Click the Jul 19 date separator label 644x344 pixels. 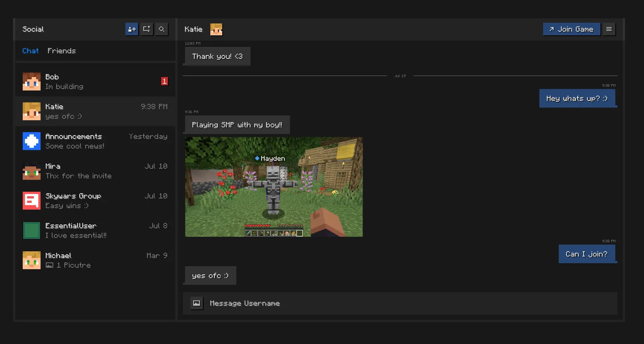[400, 76]
